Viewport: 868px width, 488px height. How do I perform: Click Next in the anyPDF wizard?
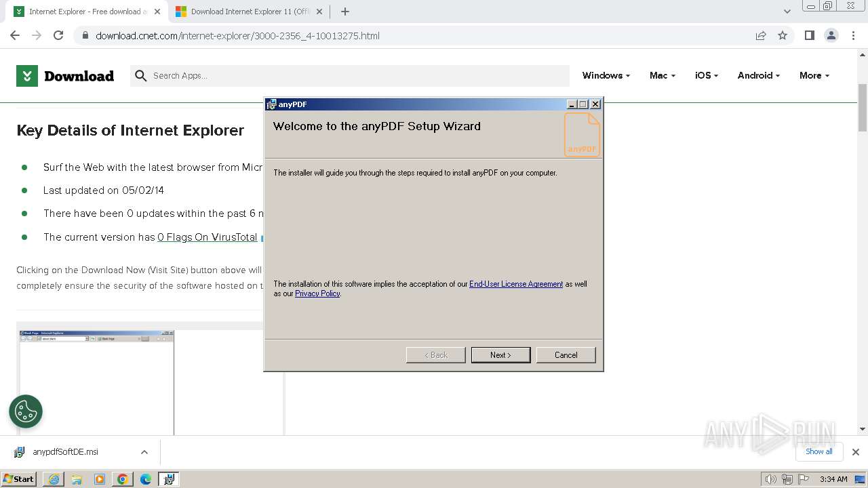tap(500, 355)
